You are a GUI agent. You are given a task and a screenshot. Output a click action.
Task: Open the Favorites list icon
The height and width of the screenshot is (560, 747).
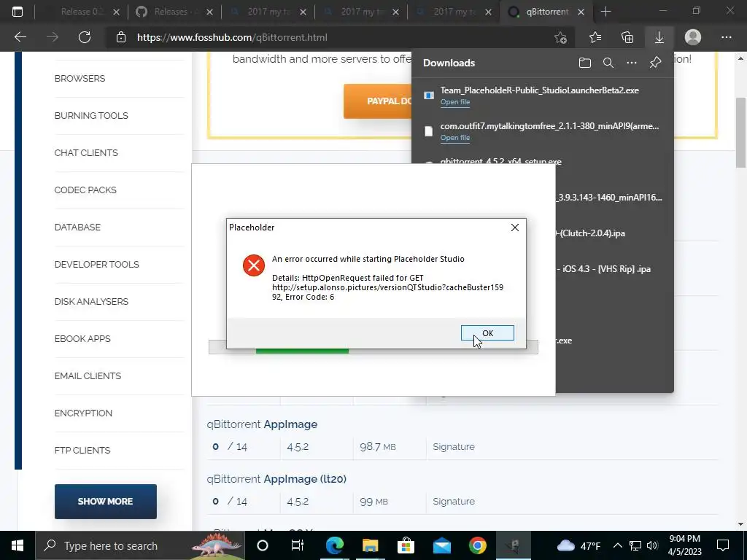point(595,37)
